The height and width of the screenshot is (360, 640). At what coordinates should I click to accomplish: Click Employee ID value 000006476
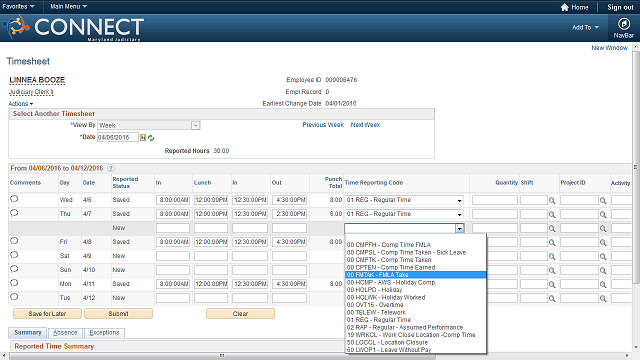[x=341, y=80]
